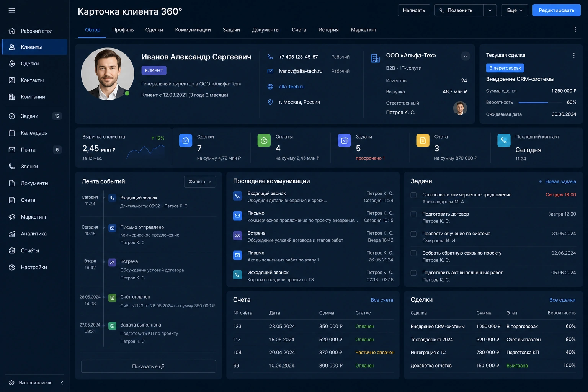Viewport: 588px width, 392px height.
Task: Expand the Позвонить dropdown arrow
Action: tap(490, 10)
